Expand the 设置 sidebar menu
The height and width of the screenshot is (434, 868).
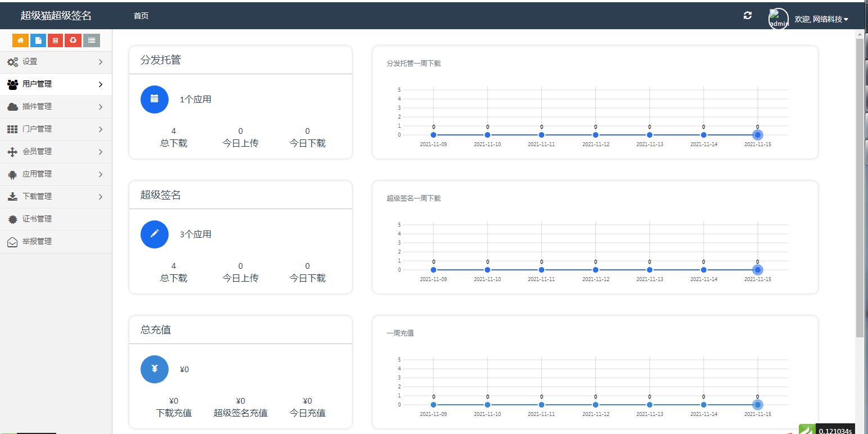[55, 62]
